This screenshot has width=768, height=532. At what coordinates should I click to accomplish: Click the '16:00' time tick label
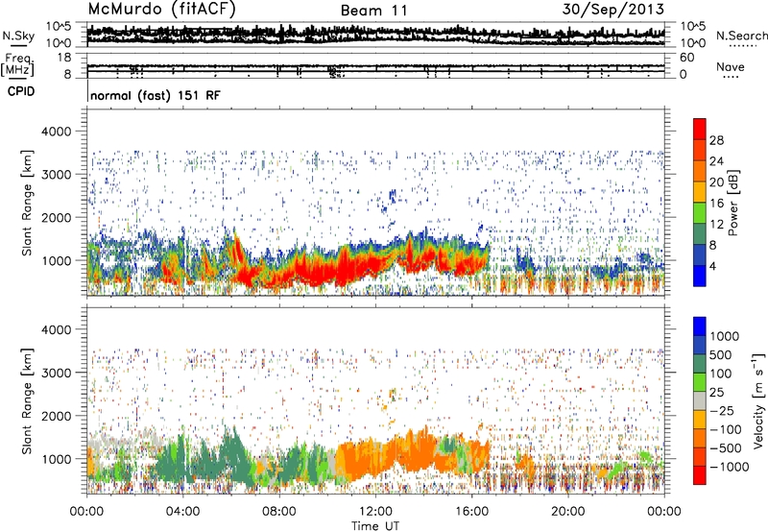coord(471,512)
